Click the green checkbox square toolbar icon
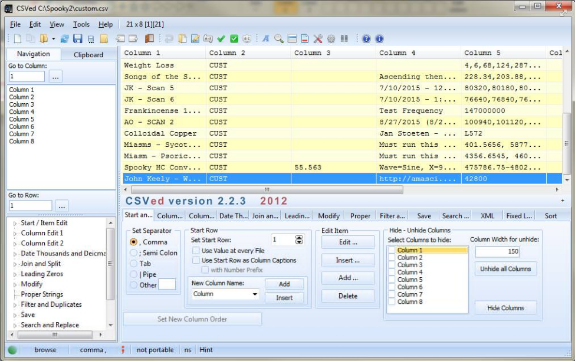The width and height of the screenshot is (576, 362). [234, 39]
